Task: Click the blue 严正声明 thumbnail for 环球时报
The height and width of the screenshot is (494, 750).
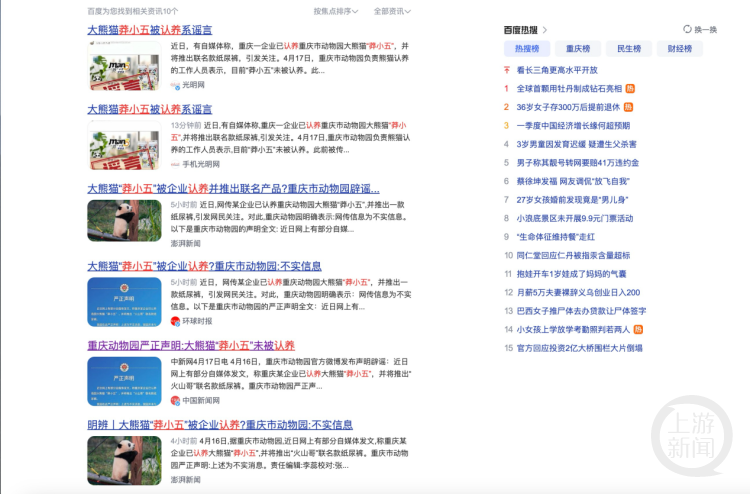Action: tap(124, 302)
